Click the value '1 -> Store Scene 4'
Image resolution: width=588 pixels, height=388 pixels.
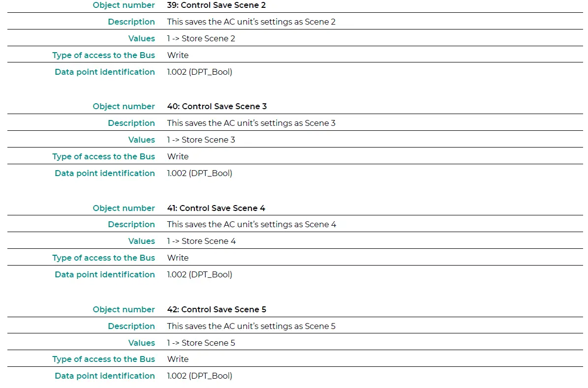click(x=201, y=241)
